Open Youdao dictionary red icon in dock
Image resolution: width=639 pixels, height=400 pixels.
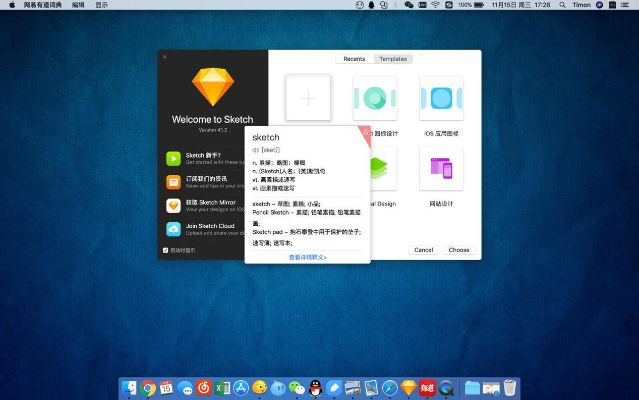click(427, 388)
